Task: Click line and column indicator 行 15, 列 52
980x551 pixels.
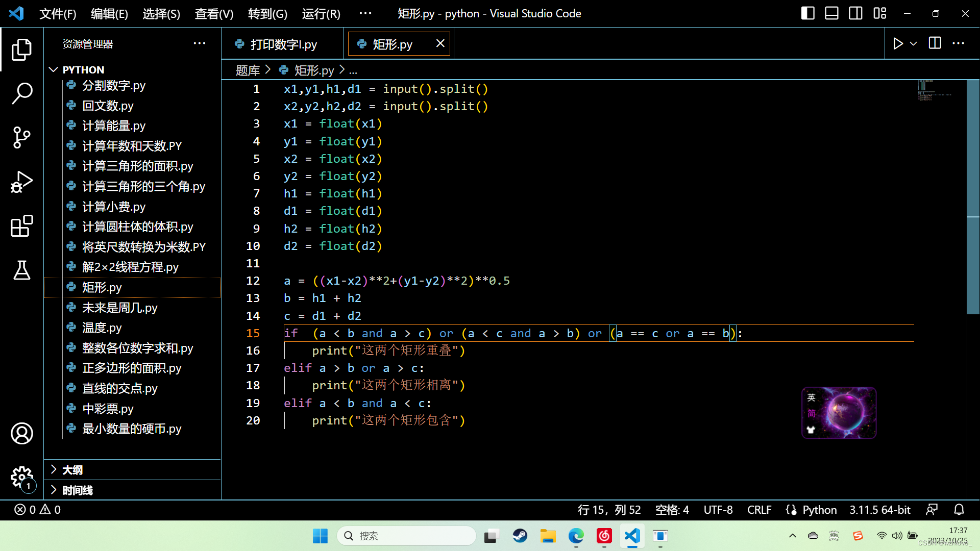Action: pos(609,510)
